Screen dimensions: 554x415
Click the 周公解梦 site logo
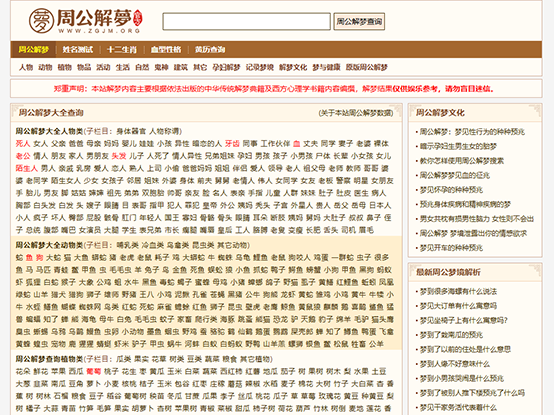86,20
